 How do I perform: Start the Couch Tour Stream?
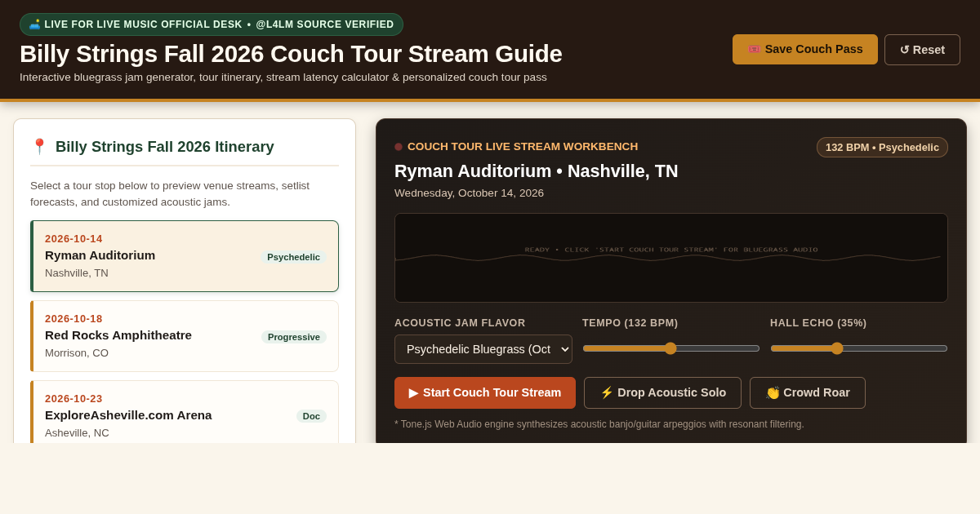(485, 392)
